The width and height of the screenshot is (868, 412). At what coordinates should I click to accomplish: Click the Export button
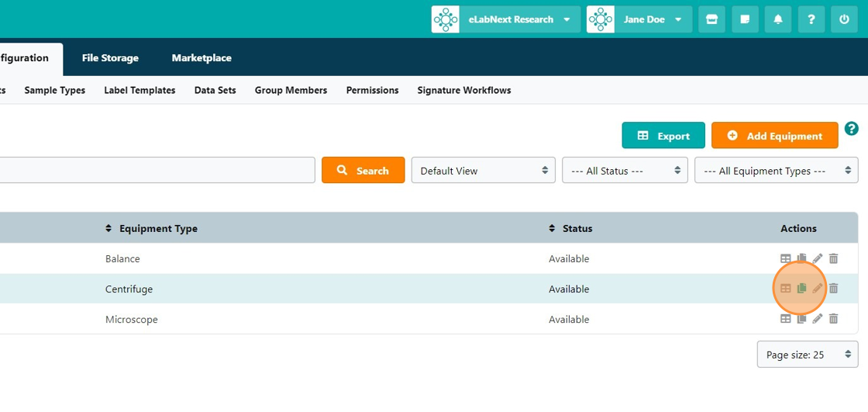point(663,135)
